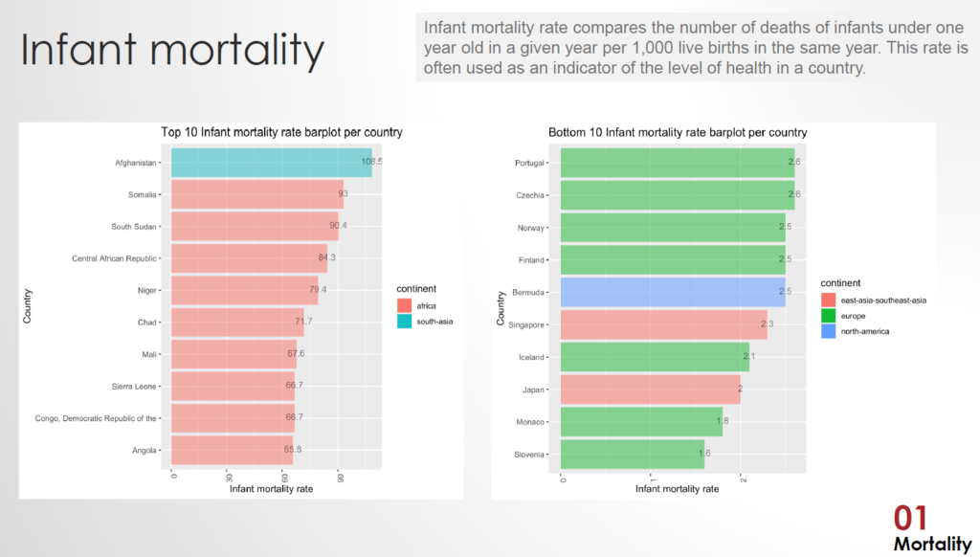Click the africa legend color swatch
This screenshot has height=557, width=980.
click(x=402, y=305)
